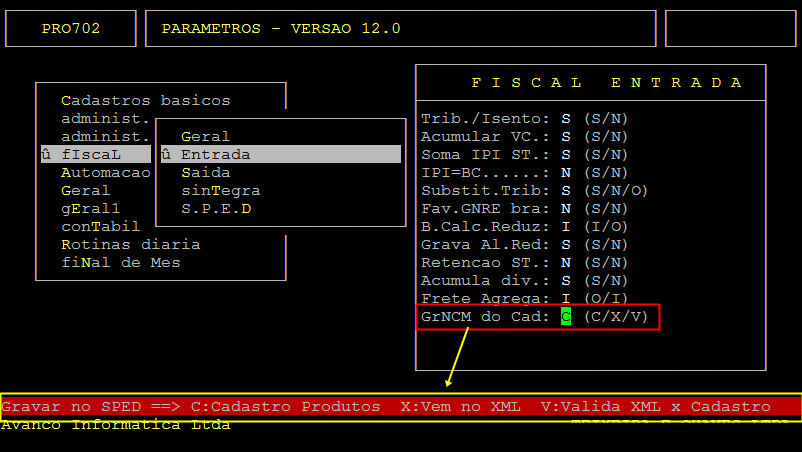Open the conTabil menu option
Image resolution: width=802 pixels, height=452 pixels.
pyautogui.click(x=100, y=226)
